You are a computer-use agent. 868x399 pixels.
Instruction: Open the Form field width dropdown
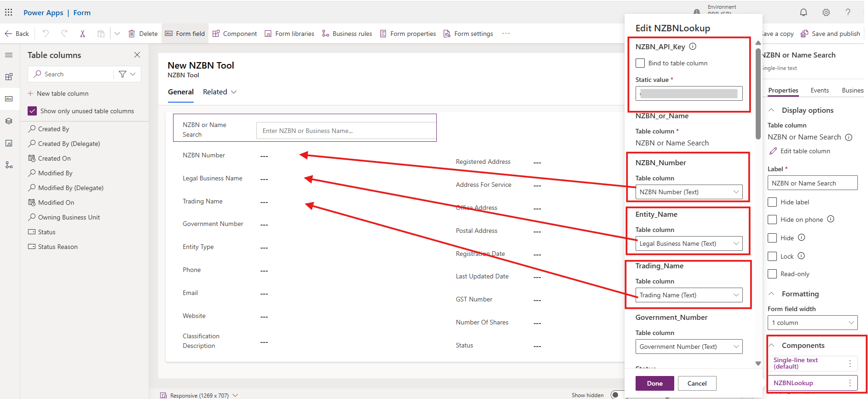coord(813,323)
